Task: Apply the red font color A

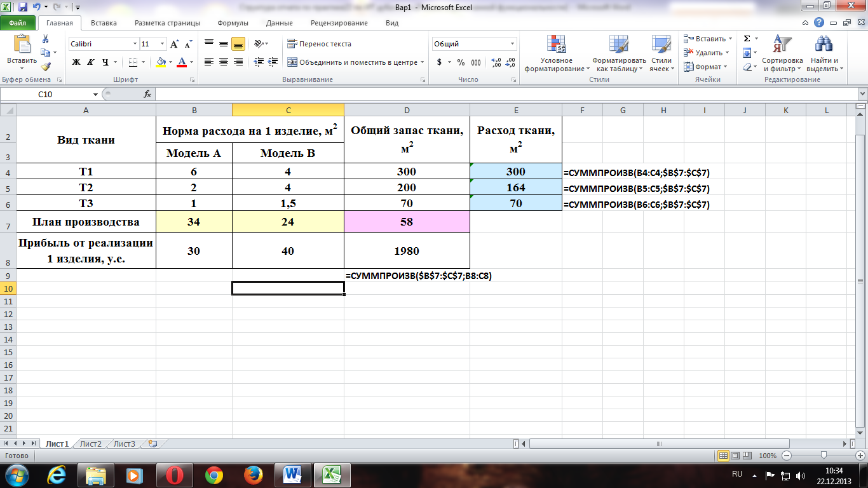Action: 182,62
